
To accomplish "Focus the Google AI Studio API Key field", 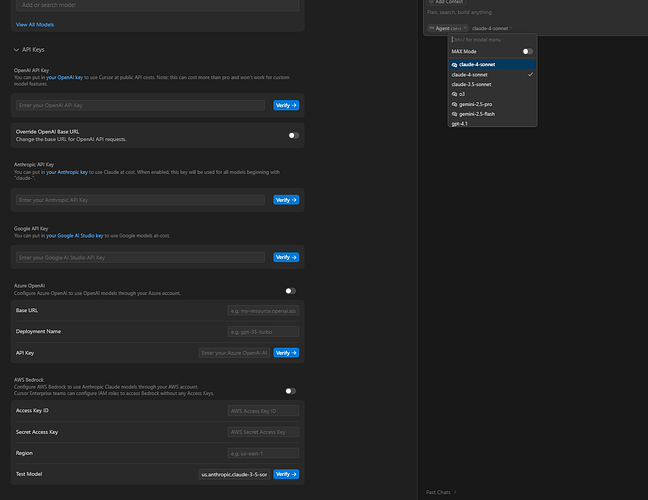I will [x=140, y=257].
